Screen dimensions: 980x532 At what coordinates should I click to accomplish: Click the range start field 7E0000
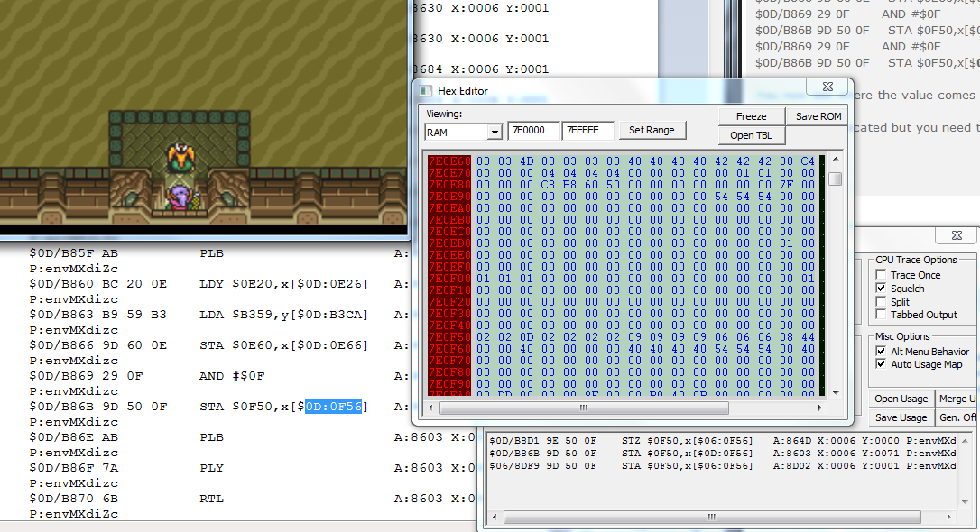point(533,130)
